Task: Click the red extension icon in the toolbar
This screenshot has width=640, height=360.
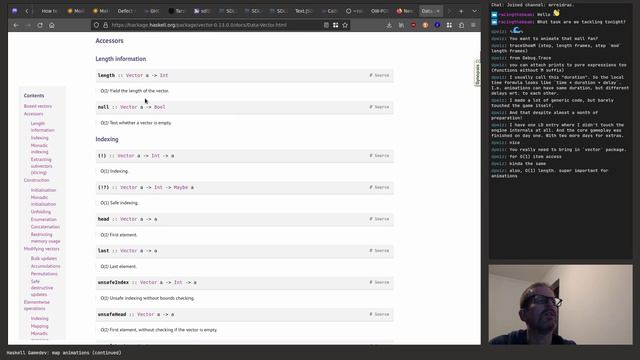Action: tap(413, 25)
